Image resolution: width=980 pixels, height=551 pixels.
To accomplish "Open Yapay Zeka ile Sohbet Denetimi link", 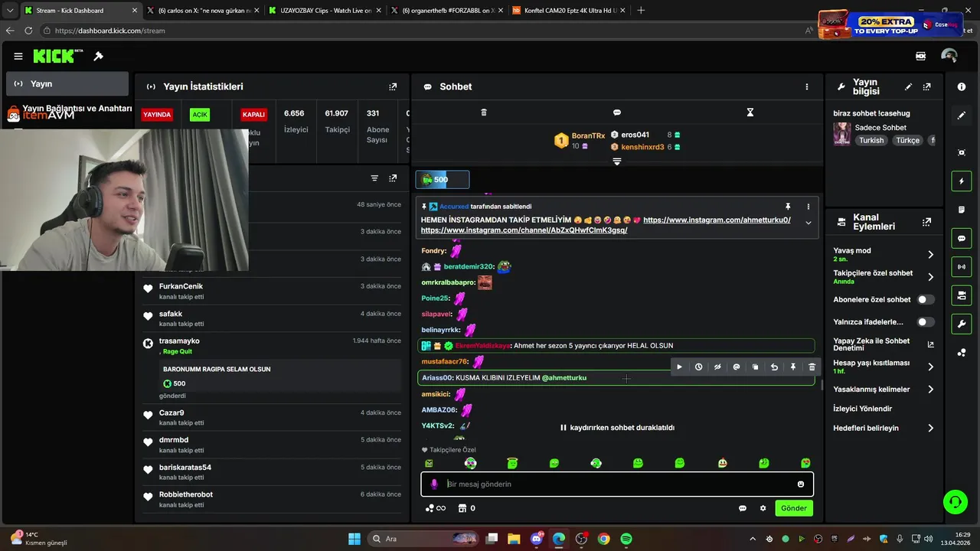I will pyautogui.click(x=884, y=344).
